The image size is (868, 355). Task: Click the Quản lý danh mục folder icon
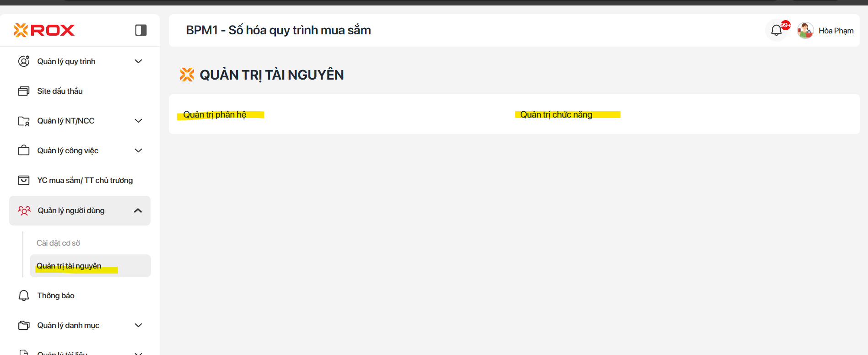[x=24, y=325]
